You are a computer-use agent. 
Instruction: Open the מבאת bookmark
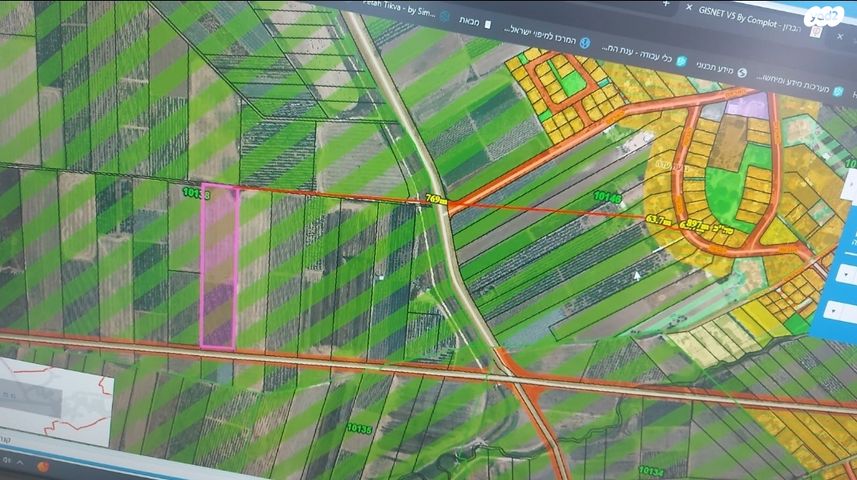click(469, 21)
